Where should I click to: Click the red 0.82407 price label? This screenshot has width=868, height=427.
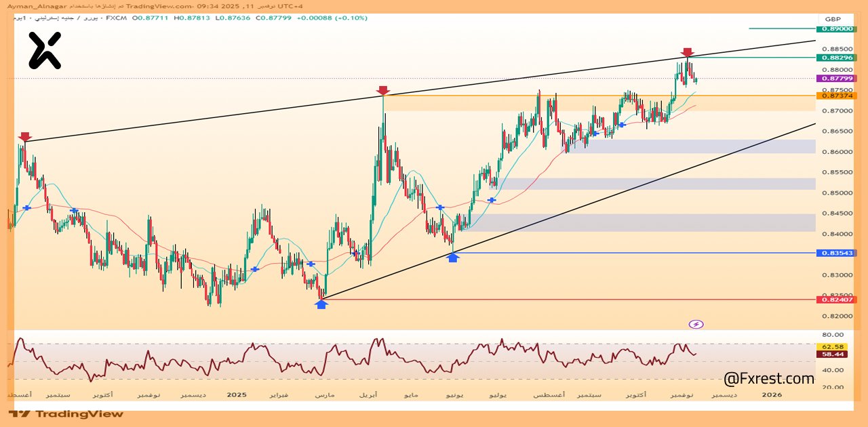click(x=837, y=300)
